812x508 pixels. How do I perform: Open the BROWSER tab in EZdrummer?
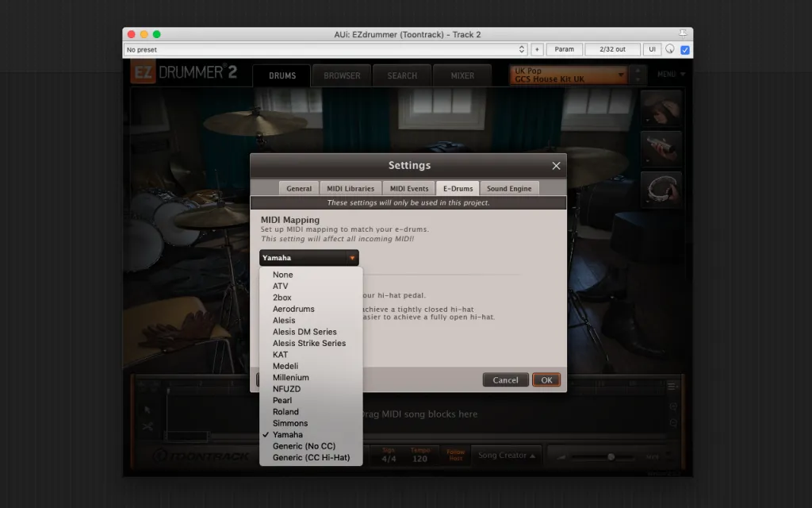(342, 75)
